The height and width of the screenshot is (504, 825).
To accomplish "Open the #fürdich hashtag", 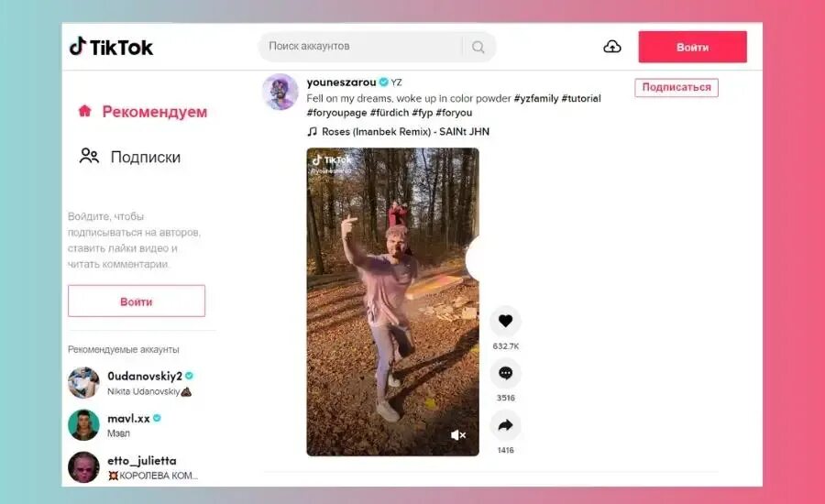I will (x=390, y=113).
